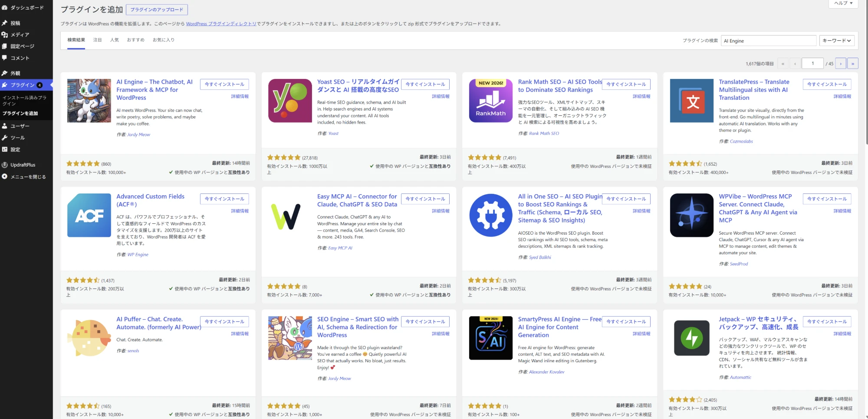Click the ACF plugin logo
The width and height of the screenshot is (868, 419).
[x=89, y=215]
